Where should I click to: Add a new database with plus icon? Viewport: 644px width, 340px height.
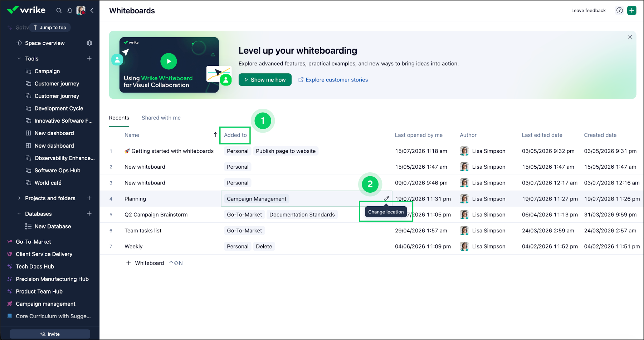(x=89, y=213)
